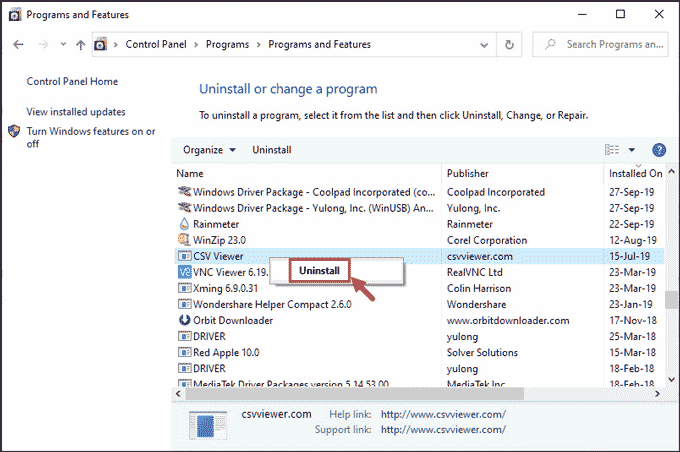Click the Up directory arrow
The image size is (680, 452).
[80, 45]
